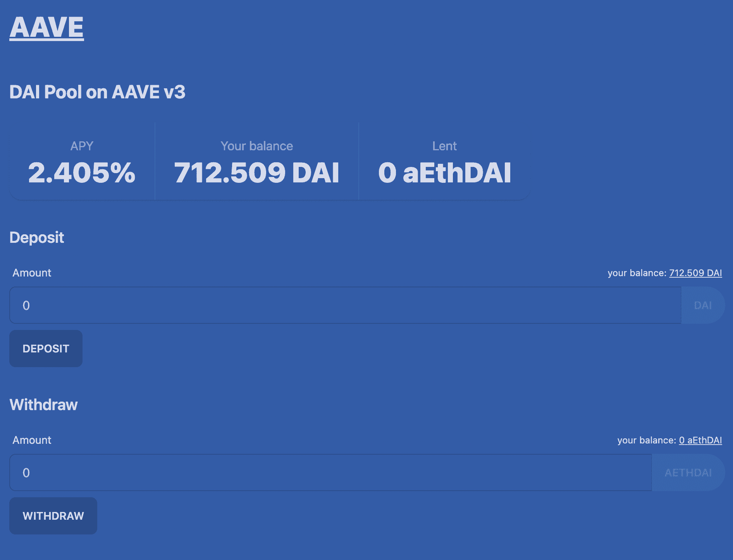The width and height of the screenshot is (733, 560).
Task: Click the Deposit section heading
Action: click(x=36, y=237)
